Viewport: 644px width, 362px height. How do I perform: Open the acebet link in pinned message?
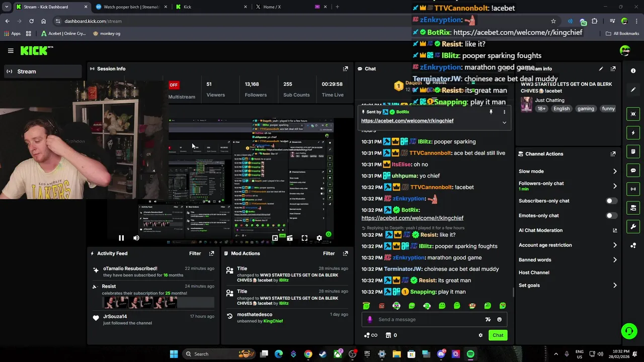(407, 121)
